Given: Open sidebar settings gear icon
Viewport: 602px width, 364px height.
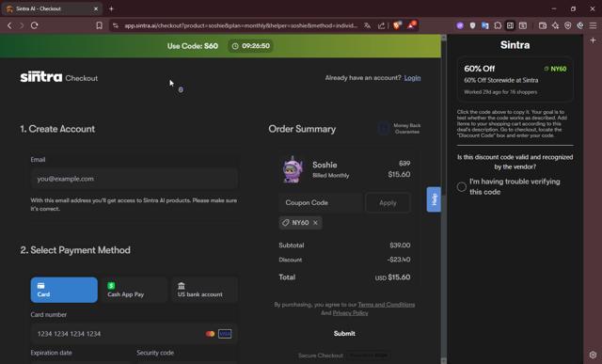Looking at the screenshot, I should point(593,355).
